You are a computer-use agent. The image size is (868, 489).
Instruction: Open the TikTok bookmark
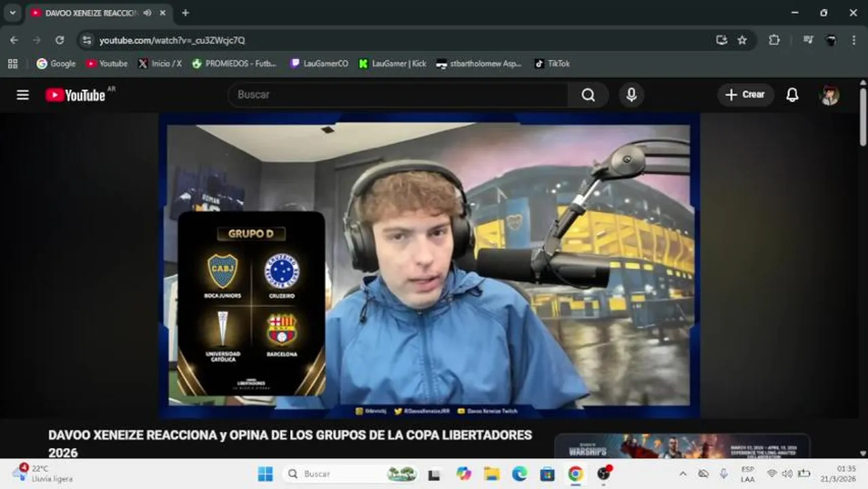(552, 63)
